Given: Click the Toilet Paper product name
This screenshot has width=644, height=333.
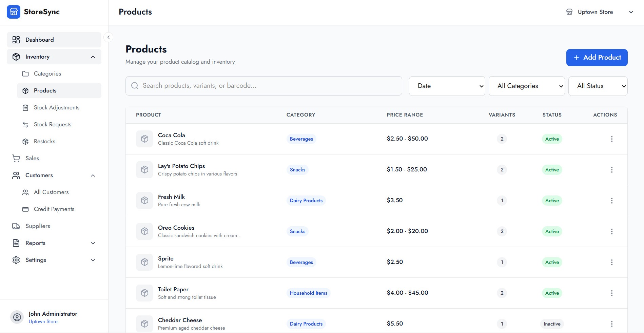Looking at the screenshot, I should (173, 289).
